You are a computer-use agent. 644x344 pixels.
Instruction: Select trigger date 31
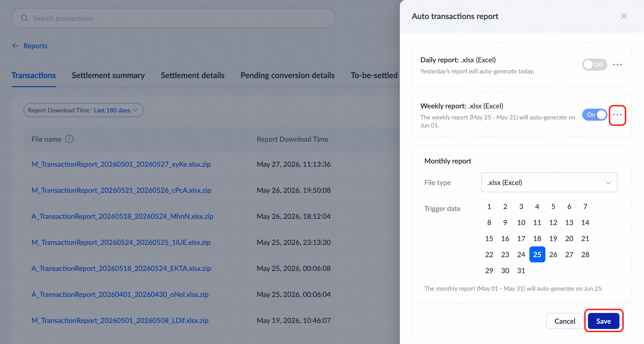[x=521, y=271]
